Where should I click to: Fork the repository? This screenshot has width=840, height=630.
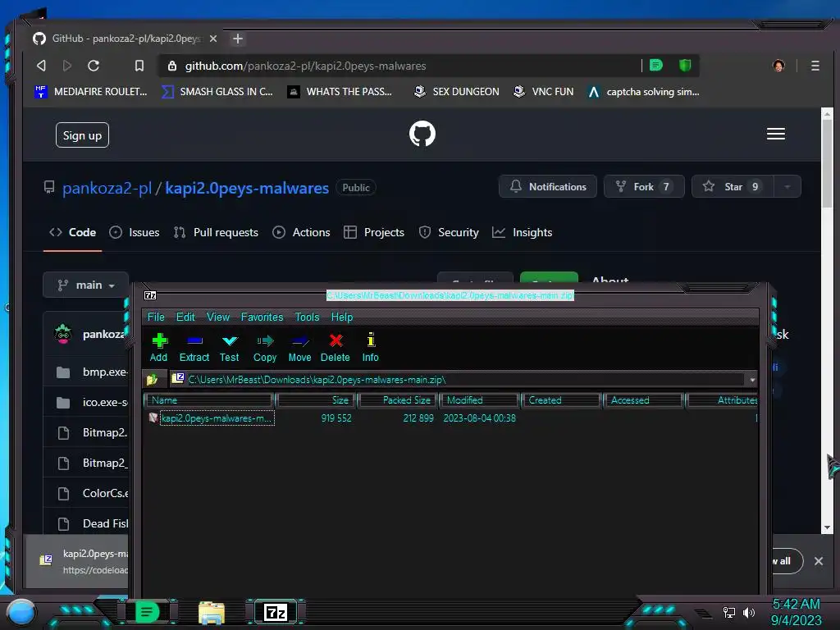[644, 186]
